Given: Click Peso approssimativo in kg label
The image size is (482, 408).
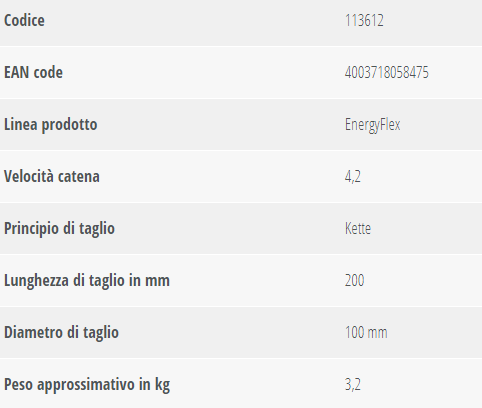Looking at the screenshot, I should tap(87, 385).
